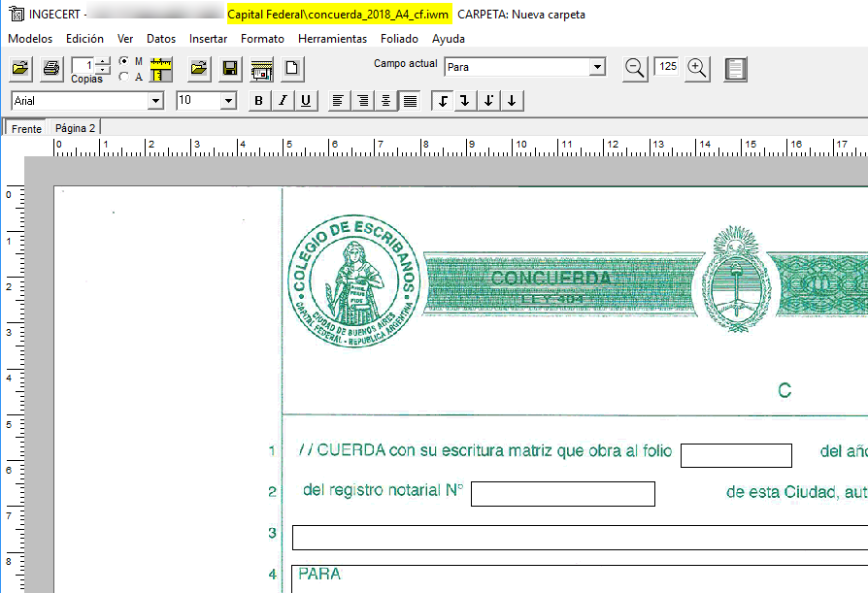Open the Datos menu
The width and height of the screenshot is (868, 593).
point(161,39)
